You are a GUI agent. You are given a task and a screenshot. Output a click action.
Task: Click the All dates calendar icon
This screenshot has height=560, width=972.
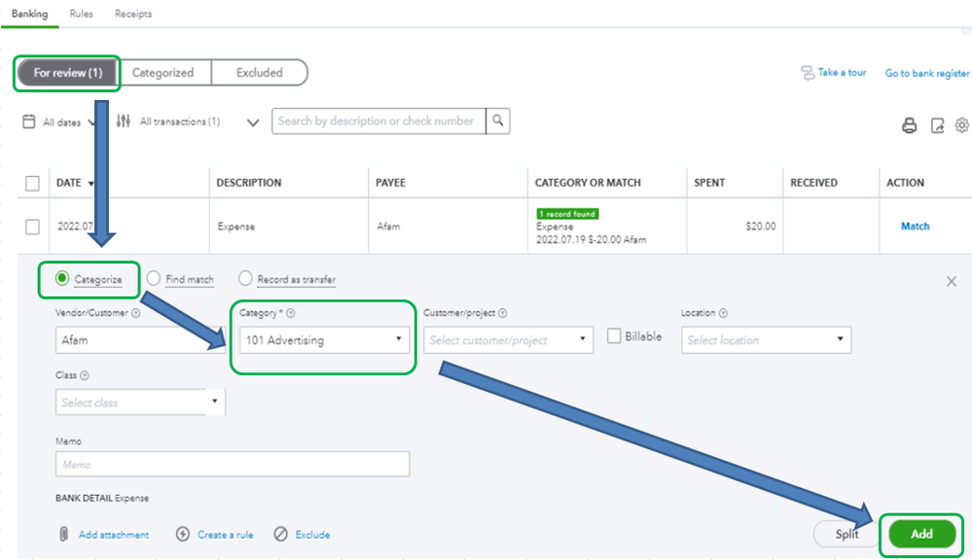[x=28, y=122]
